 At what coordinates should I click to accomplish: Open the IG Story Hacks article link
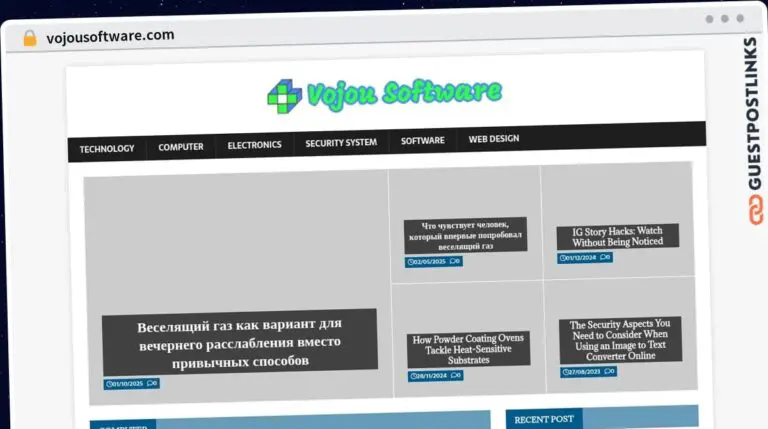coord(618,237)
